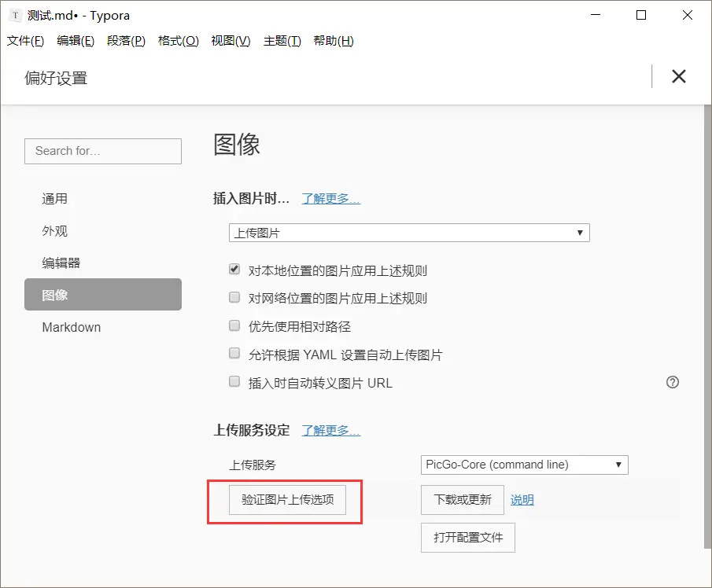
Task: Open the PicGo-Core upload service dropdown
Action: [525, 465]
